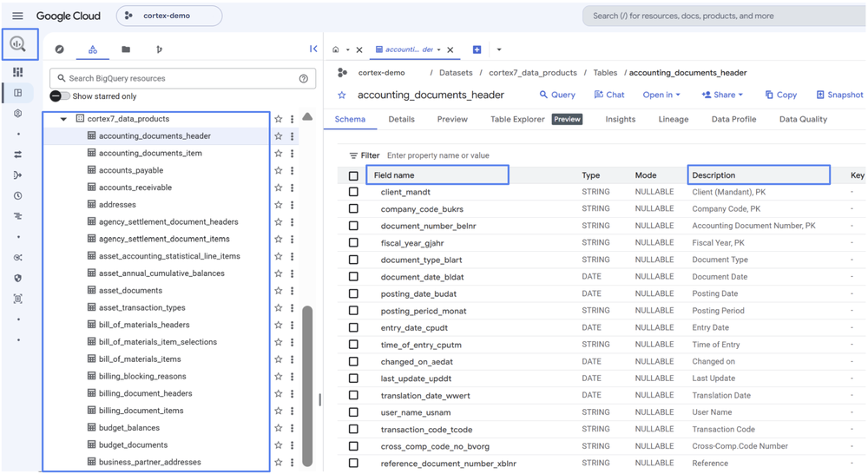Open the repository branch tab icon
868x474 pixels.
coord(159,49)
